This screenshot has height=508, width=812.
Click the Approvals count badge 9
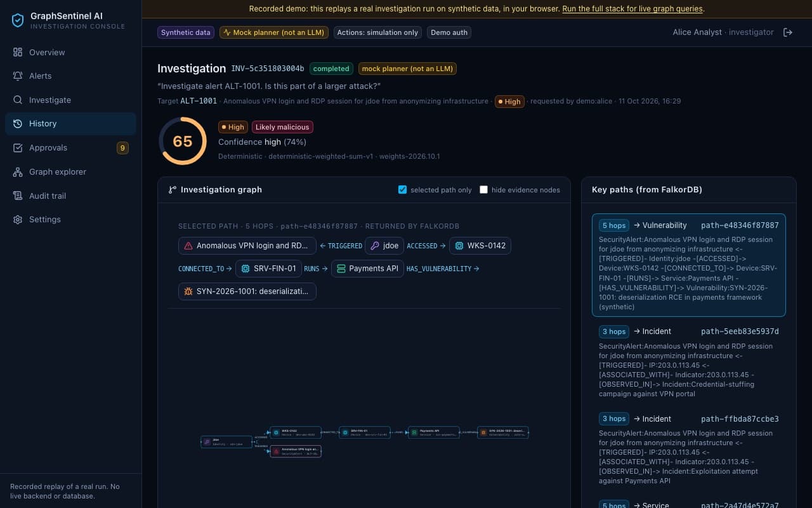point(122,148)
